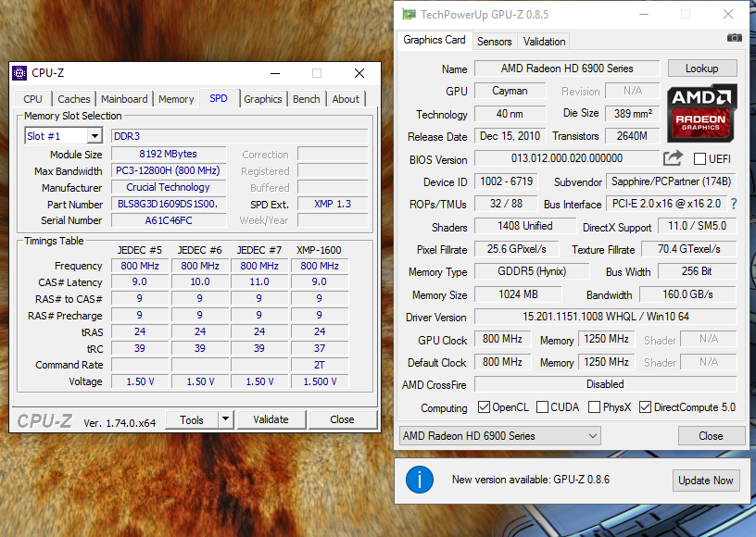
Task: Click the Module Size value 8192 MBytes
Action: [169, 154]
